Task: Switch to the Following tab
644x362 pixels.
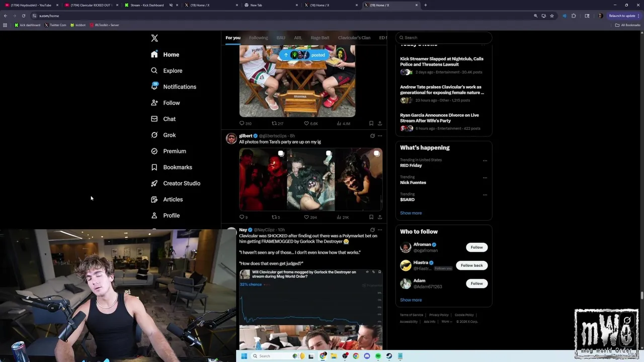Action: point(259,38)
